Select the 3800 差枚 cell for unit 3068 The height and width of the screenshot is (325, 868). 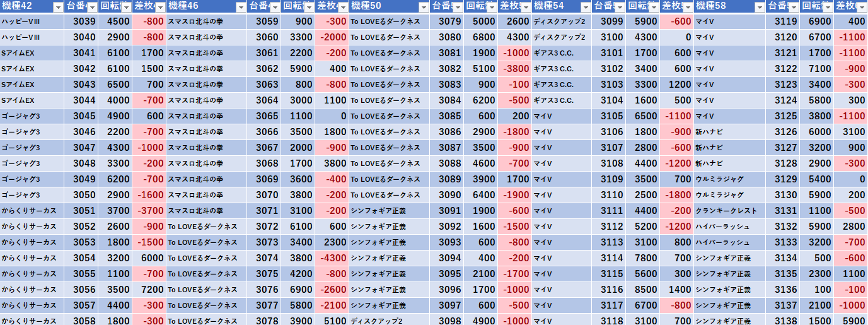point(332,163)
